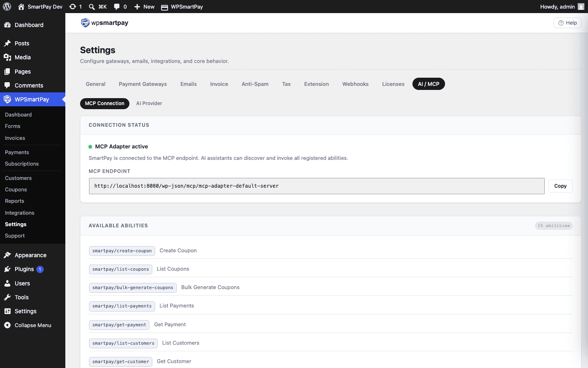
Task: Click the Posts pin icon
Action: pos(7,43)
